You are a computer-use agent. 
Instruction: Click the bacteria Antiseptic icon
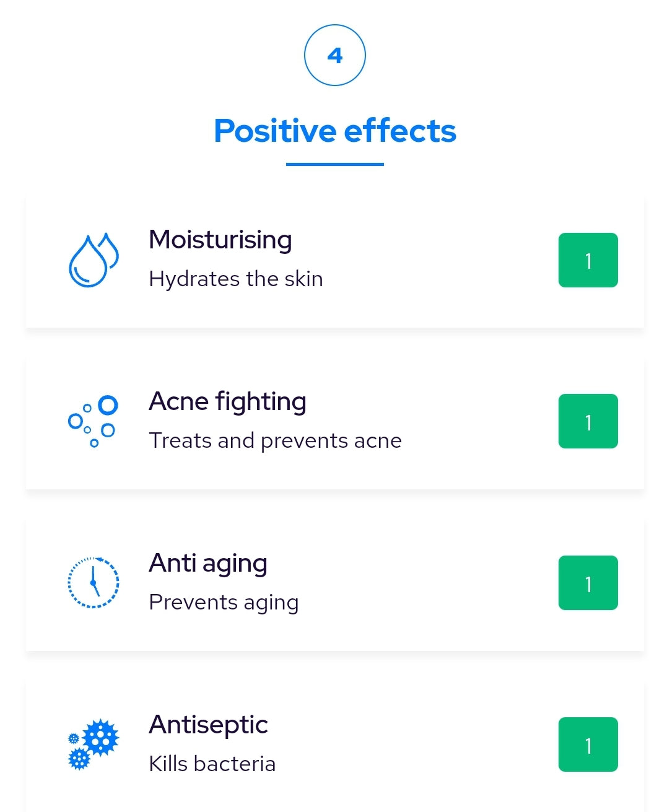[93, 744]
